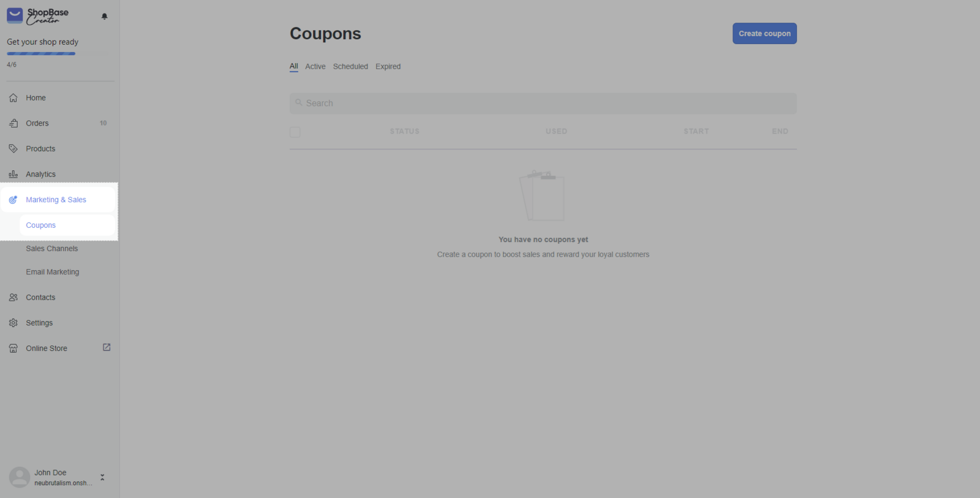Click the Orders icon in sidebar
The image size is (980, 498).
point(13,123)
